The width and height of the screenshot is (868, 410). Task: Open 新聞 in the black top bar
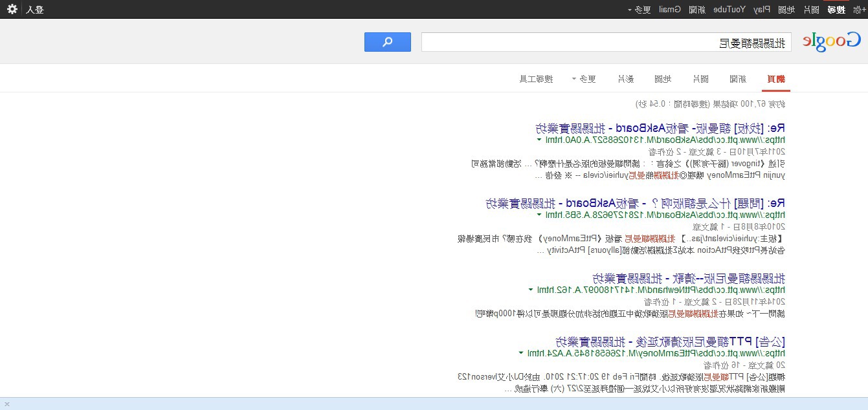(697, 9)
